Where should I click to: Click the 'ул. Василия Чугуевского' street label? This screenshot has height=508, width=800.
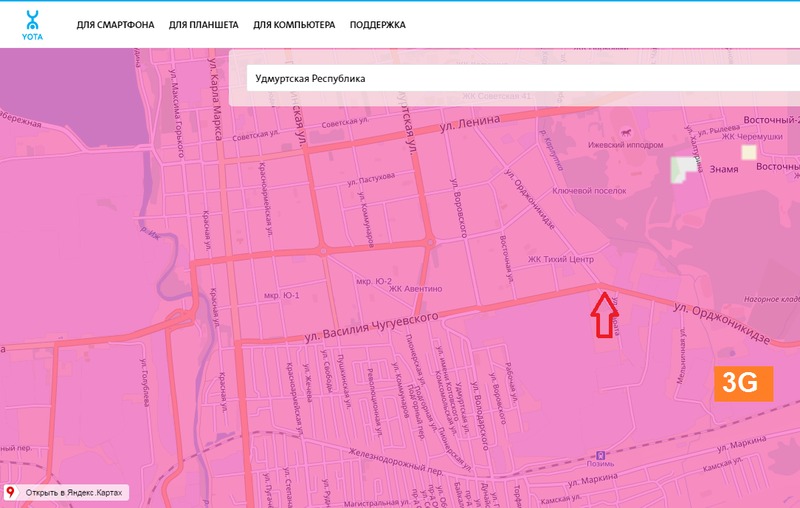[x=371, y=327]
